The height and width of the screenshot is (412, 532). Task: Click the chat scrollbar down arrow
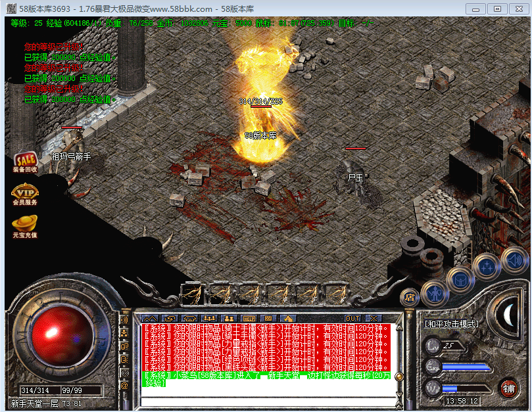(x=399, y=394)
